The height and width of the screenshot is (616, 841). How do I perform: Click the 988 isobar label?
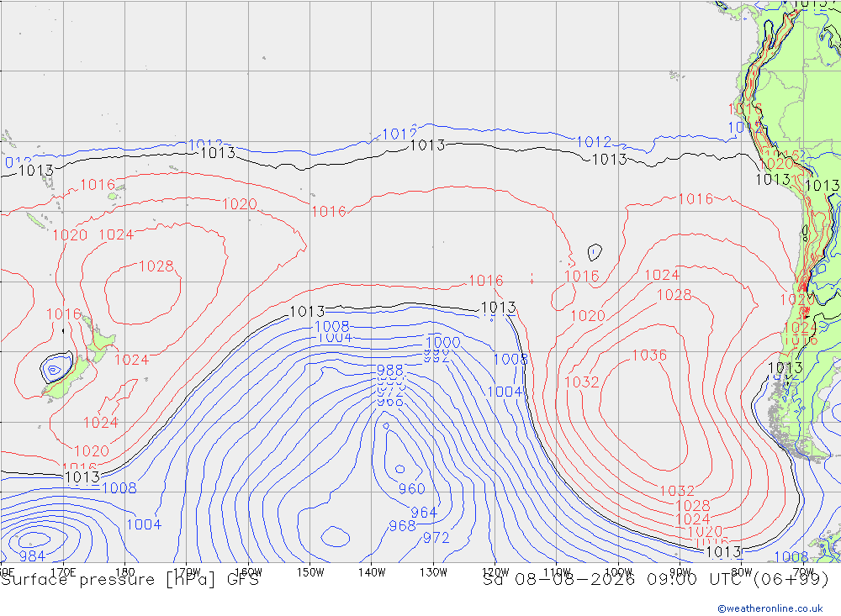click(390, 371)
